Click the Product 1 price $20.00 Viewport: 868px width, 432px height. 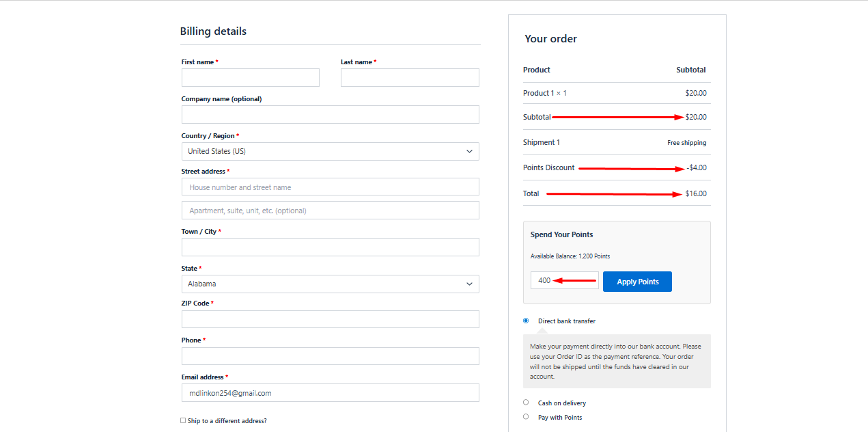pos(696,93)
